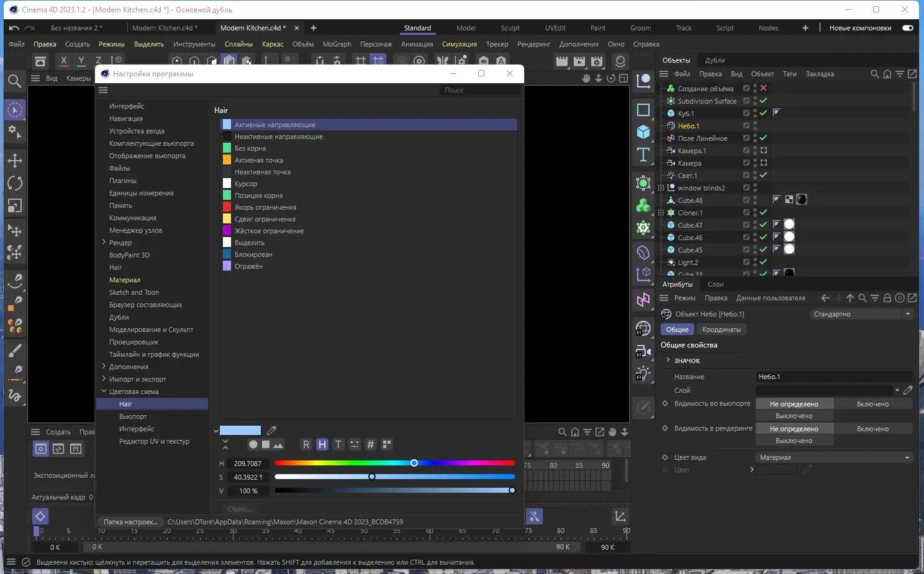Add a Subdivision Surface generator
The image size is (924, 574).
click(643, 183)
